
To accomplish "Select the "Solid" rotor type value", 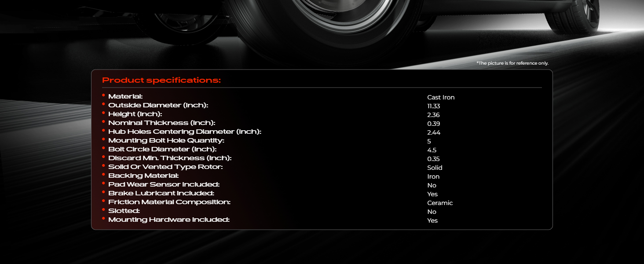I will (x=435, y=168).
